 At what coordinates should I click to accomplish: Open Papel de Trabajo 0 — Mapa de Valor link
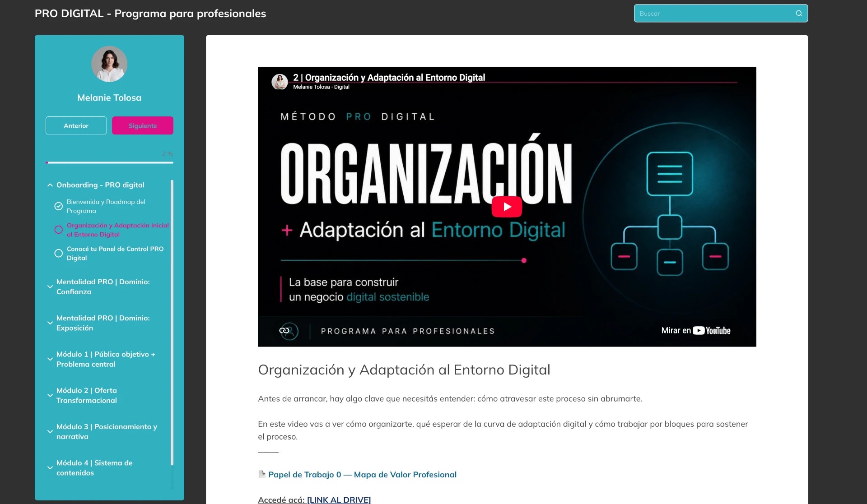tap(362, 474)
